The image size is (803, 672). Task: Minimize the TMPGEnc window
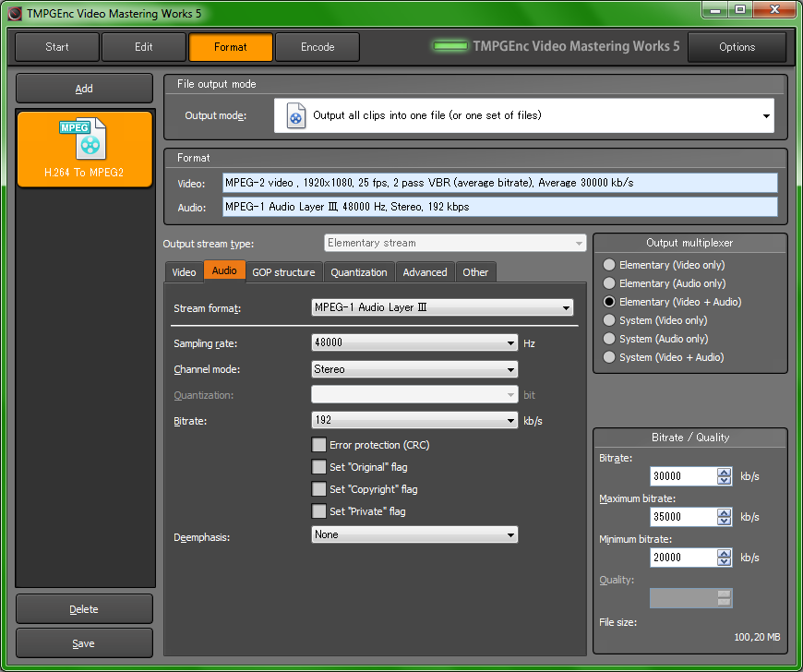point(715,10)
